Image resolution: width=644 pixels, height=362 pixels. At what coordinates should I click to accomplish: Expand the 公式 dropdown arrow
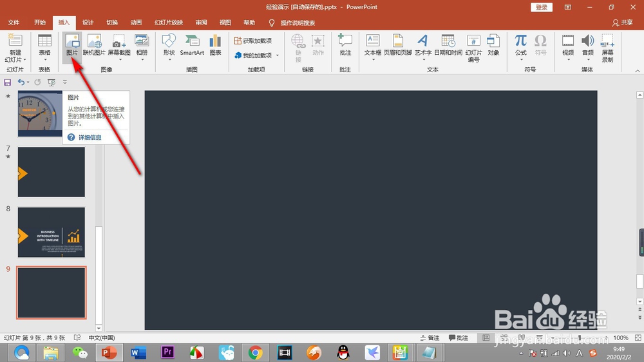coord(521,60)
